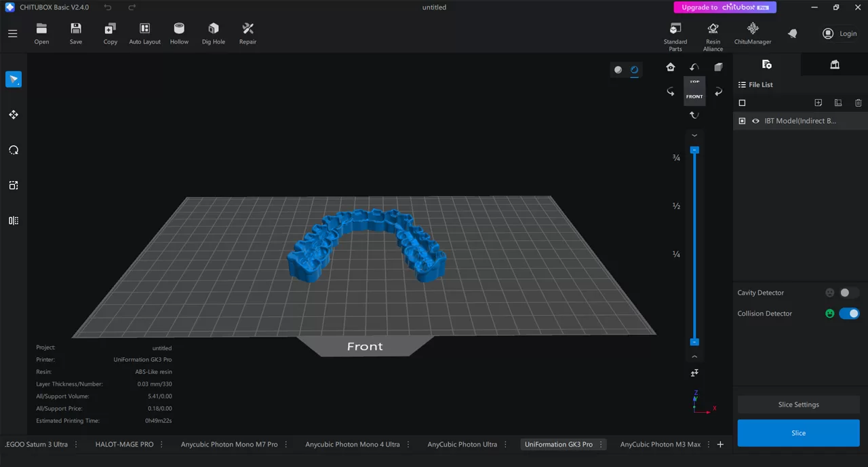Click the top handle of layer slider
Image resolution: width=868 pixels, height=467 pixels.
(x=694, y=149)
